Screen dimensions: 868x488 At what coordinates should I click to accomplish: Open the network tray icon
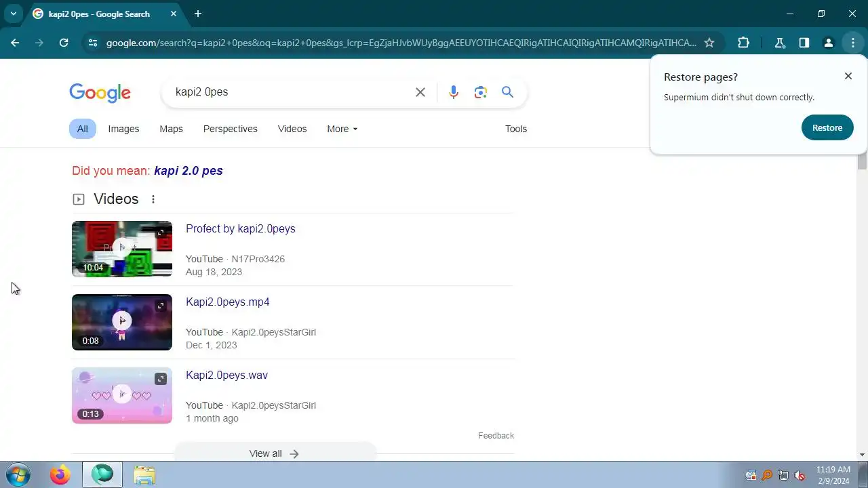783,475
